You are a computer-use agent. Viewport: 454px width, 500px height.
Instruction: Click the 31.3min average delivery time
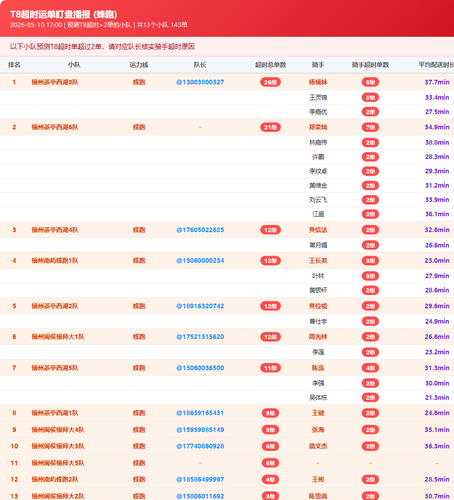pyautogui.click(x=437, y=368)
